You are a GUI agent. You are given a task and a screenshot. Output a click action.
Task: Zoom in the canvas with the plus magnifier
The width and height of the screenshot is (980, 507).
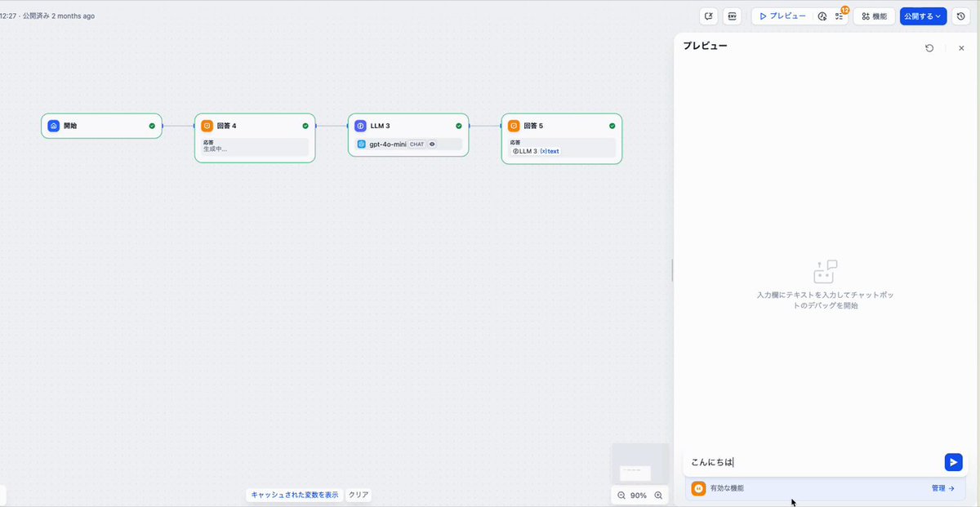pyautogui.click(x=658, y=496)
